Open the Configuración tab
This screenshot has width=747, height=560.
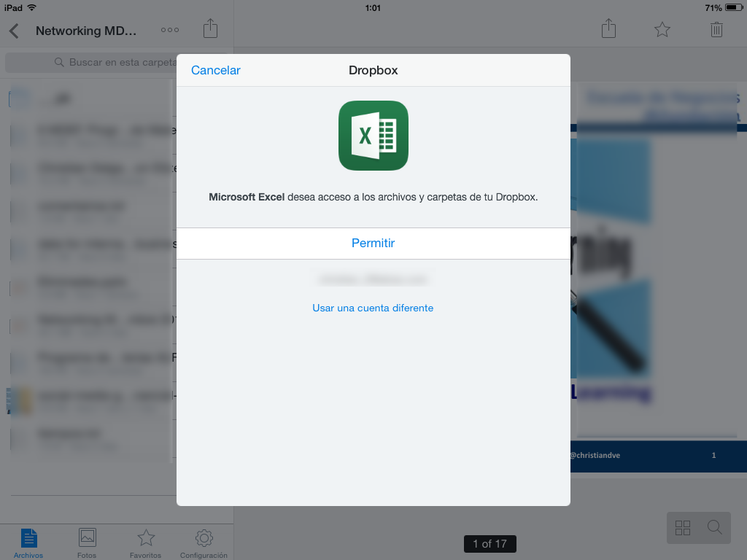tap(204, 542)
